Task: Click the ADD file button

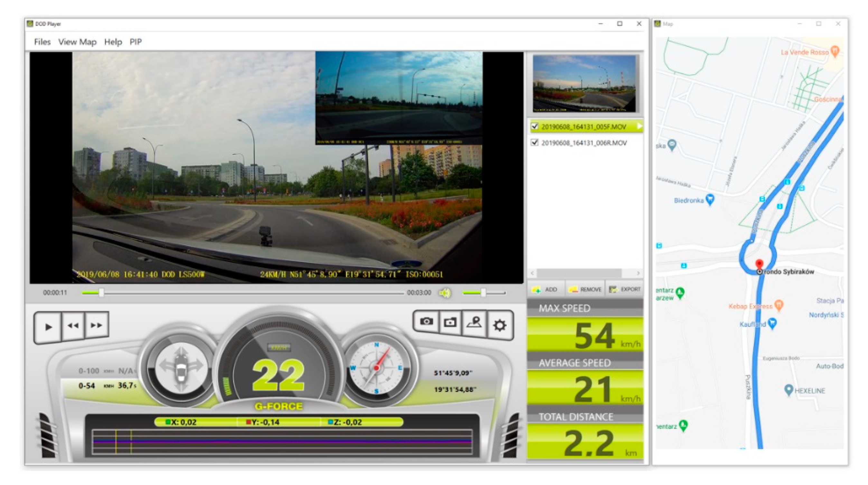Action: point(545,290)
